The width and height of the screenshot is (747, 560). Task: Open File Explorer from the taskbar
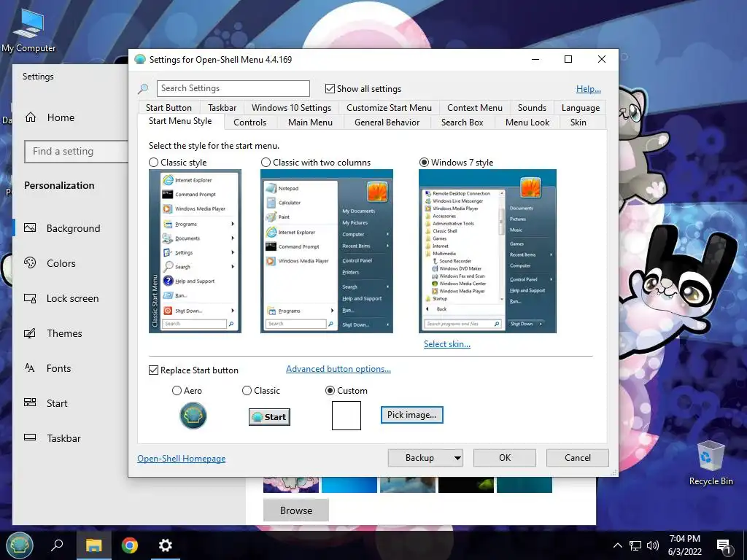pyautogui.click(x=94, y=545)
